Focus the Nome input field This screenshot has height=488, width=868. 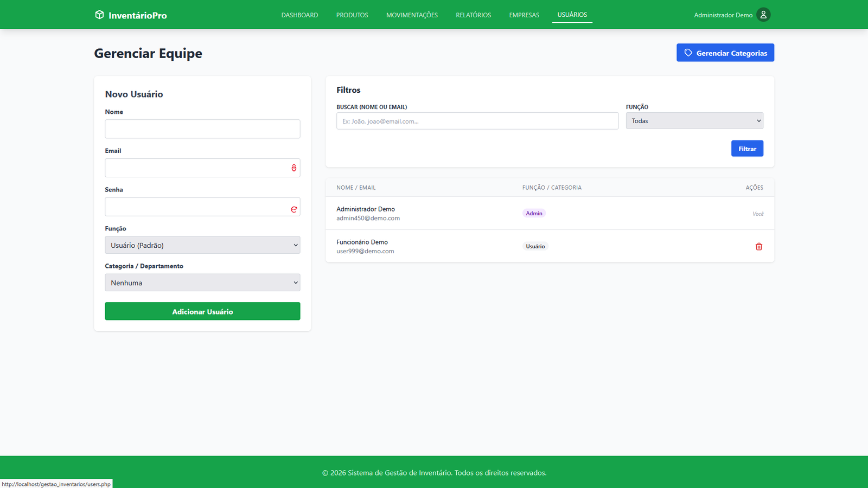pos(202,129)
